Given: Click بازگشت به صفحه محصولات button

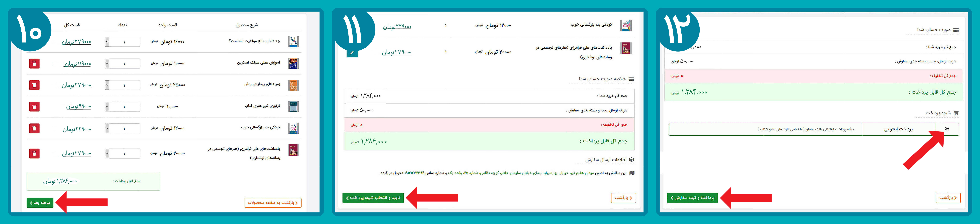Looking at the screenshot, I should [x=273, y=203].
